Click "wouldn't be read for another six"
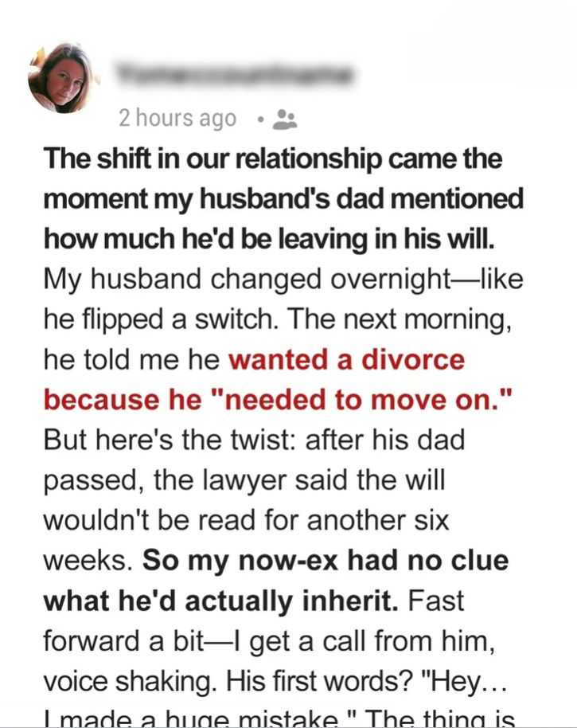 (246, 520)
